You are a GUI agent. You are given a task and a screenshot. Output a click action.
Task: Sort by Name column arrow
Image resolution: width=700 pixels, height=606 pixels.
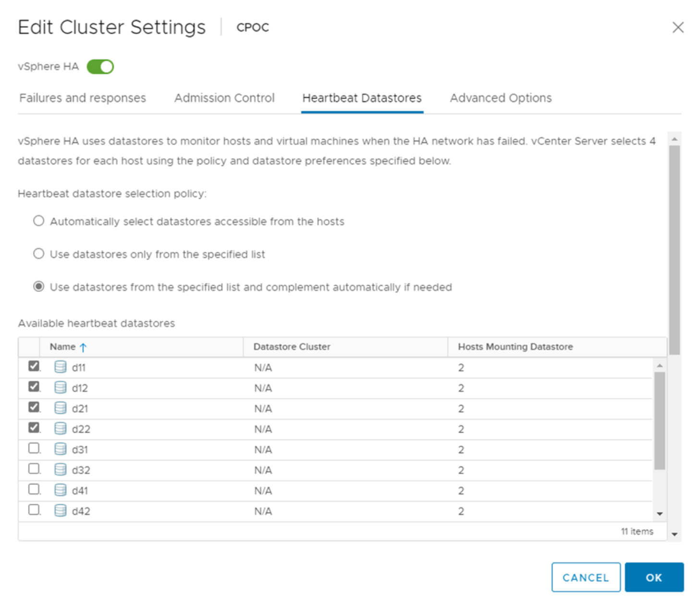click(x=83, y=347)
